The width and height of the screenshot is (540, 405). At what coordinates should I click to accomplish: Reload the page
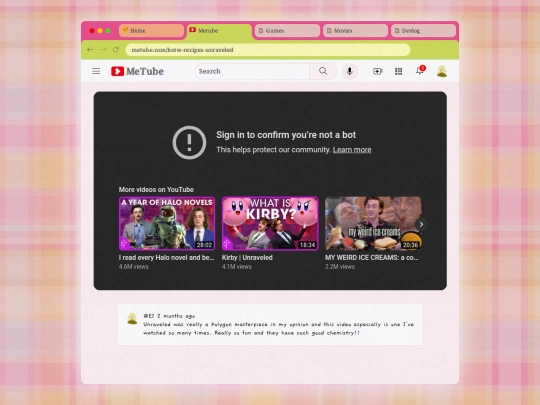[x=116, y=50]
